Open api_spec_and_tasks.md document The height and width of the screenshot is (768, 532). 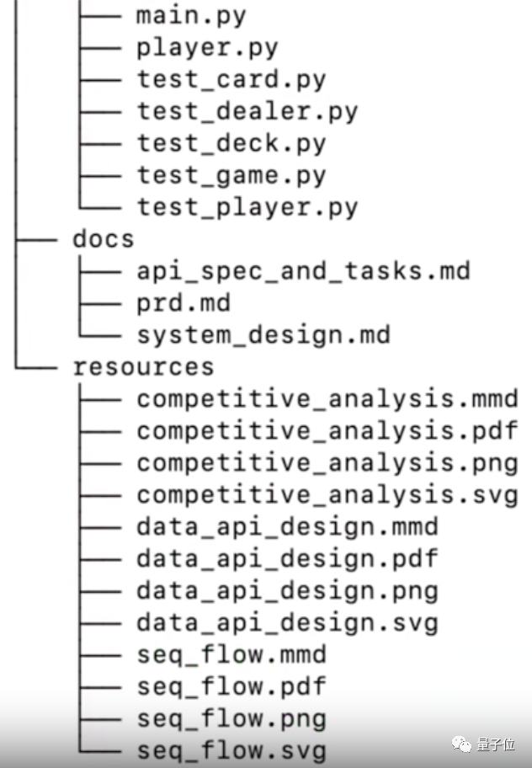tap(303, 271)
